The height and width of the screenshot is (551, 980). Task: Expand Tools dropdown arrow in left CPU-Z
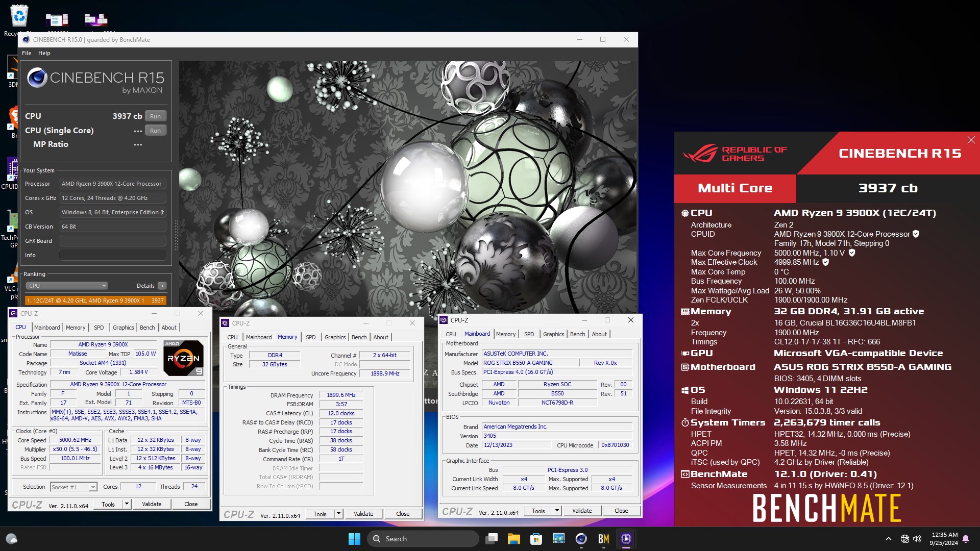pyautogui.click(x=127, y=504)
